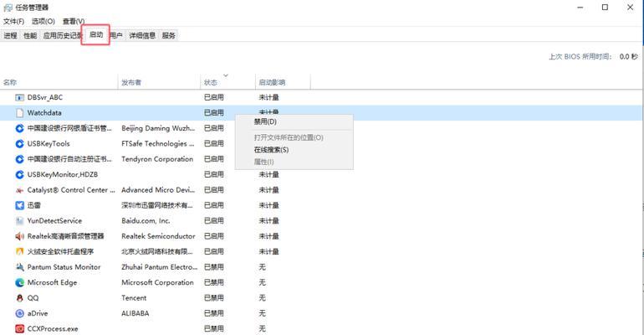Switch to the 服务 tab
Image resolution: width=644 pixels, height=335 pixels.
click(x=168, y=36)
